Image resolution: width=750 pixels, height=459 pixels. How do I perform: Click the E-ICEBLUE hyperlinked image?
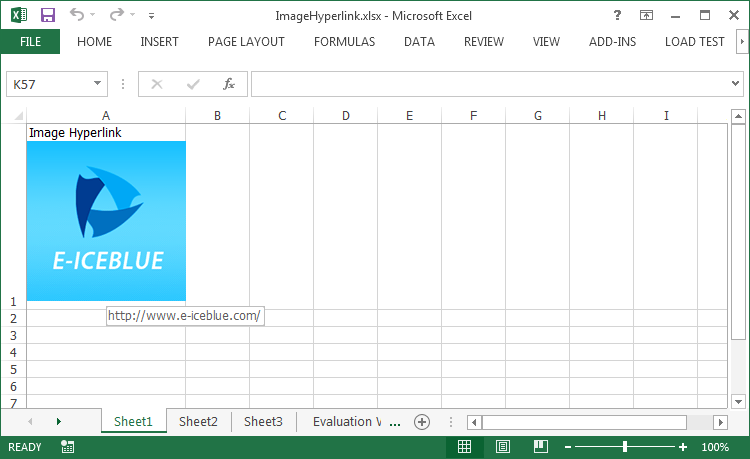click(x=106, y=221)
